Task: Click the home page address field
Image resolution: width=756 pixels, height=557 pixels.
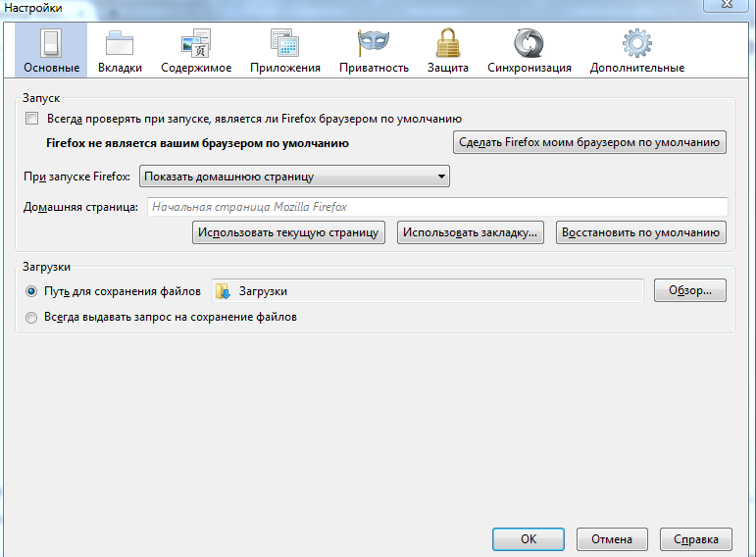Action: click(x=437, y=207)
